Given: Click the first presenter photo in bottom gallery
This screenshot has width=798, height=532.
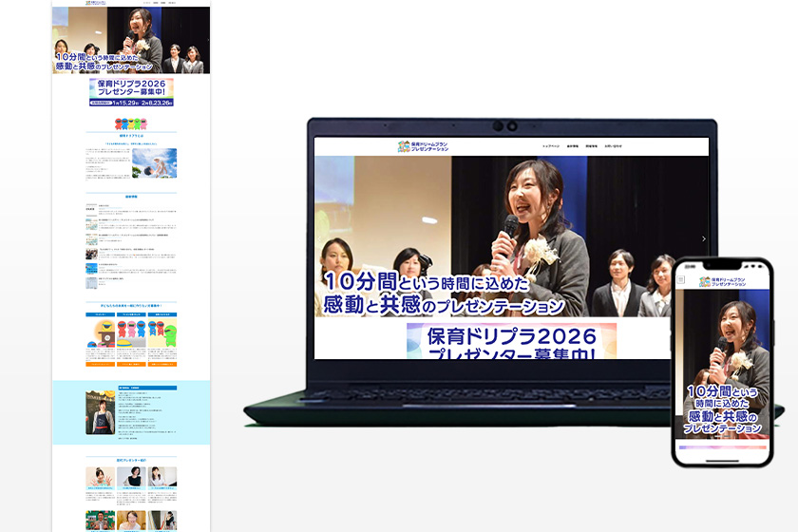Looking at the screenshot, I should [100, 476].
